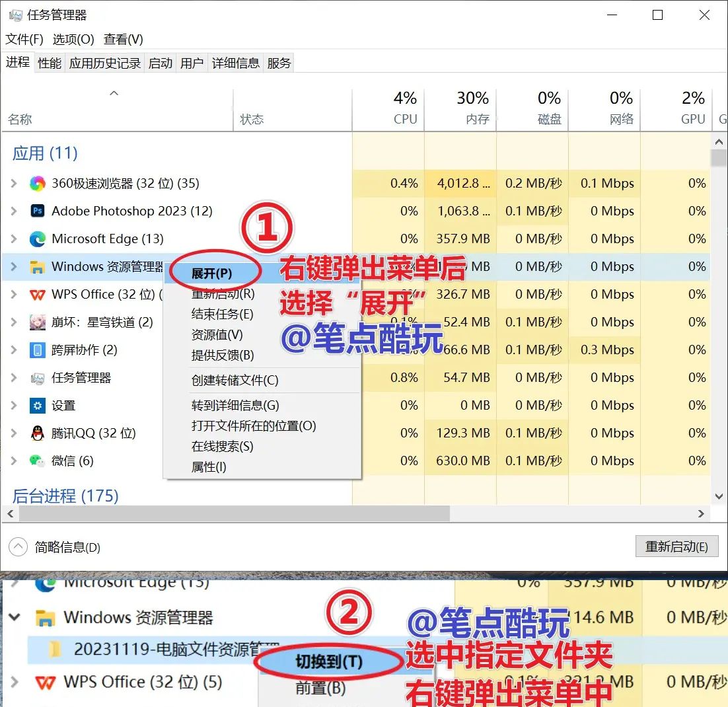Click the 微信 app icon
The image size is (728, 707).
coord(37,461)
